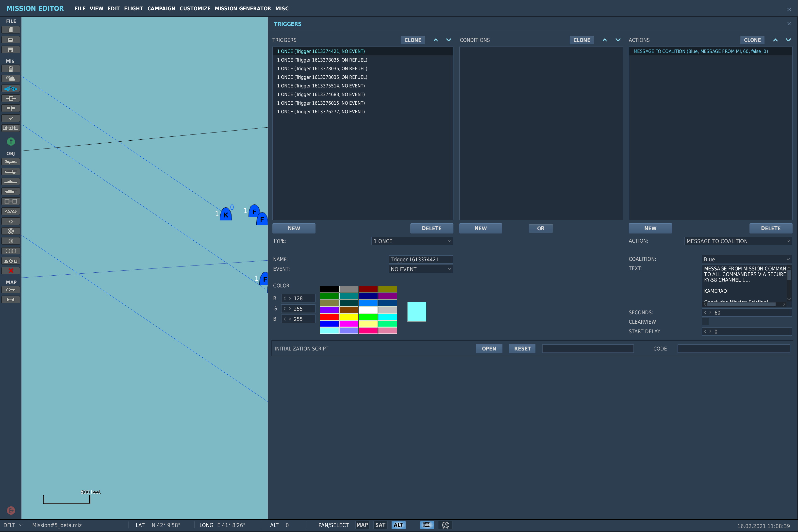Select the trigger zone circle tool

click(x=11, y=231)
